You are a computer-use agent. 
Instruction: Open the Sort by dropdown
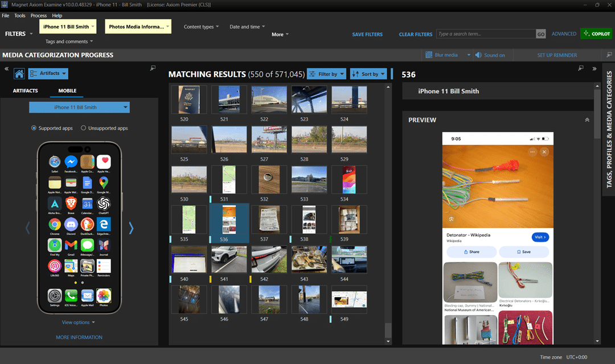[x=368, y=74]
